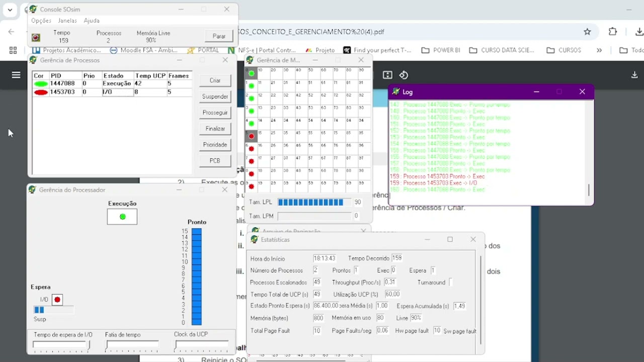Click the rotate page icon in PDF toolbar
The image size is (644, 362).
click(404, 75)
